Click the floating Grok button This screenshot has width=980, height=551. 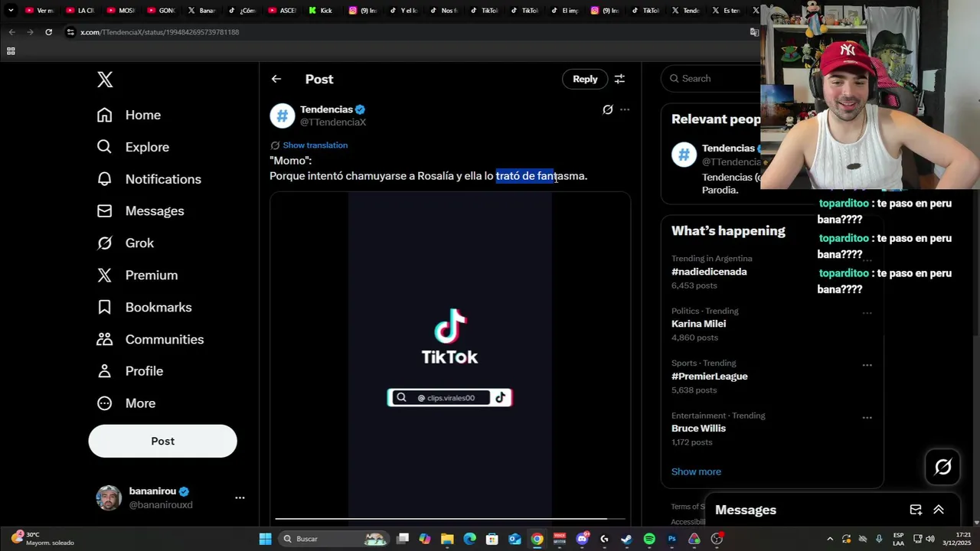click(x=942, y=467)
